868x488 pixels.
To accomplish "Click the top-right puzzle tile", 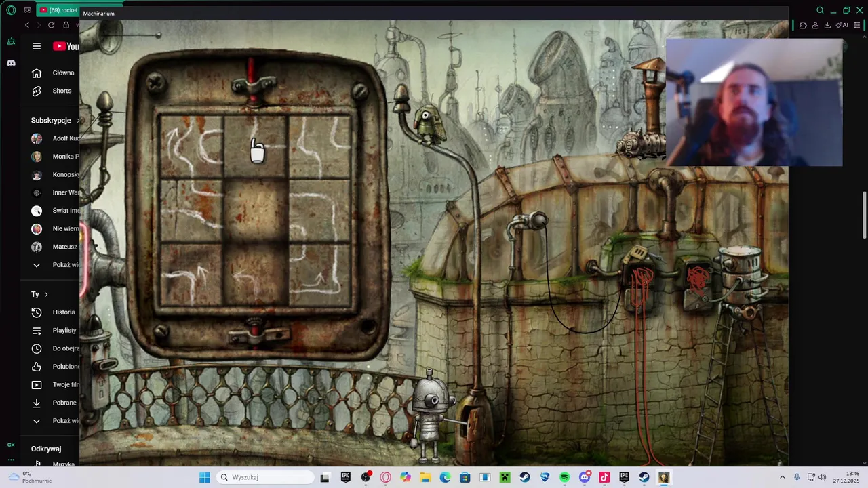I will [320, 145].
